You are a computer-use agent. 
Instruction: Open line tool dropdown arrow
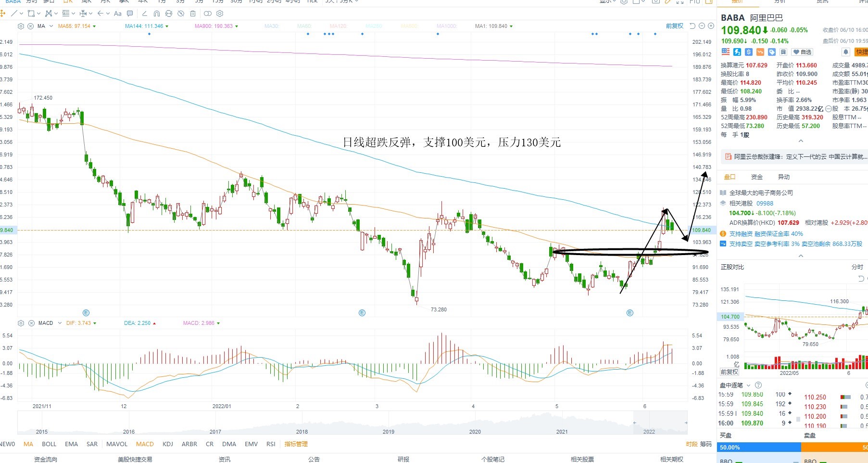(x=21, y=13)
